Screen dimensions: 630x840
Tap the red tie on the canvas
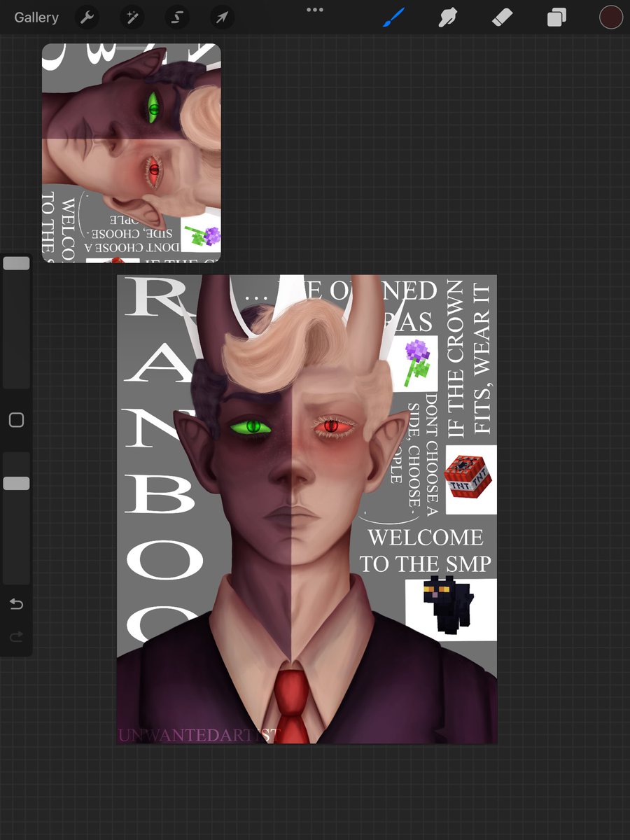click(291, 704)
